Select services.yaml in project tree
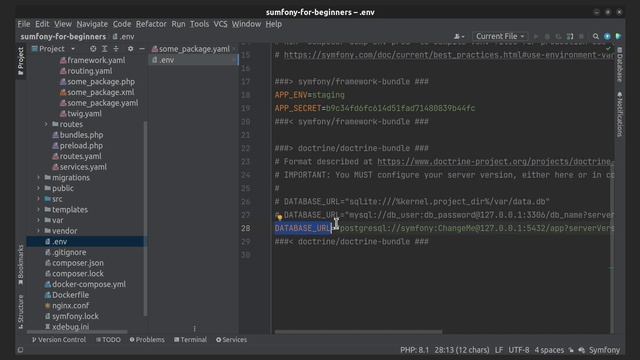 click(x=79, y=167)
